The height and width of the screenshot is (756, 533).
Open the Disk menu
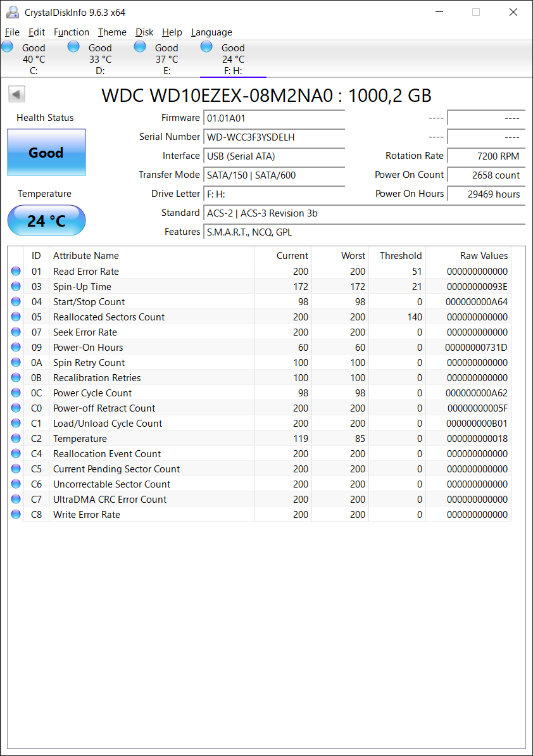(144, 32)
